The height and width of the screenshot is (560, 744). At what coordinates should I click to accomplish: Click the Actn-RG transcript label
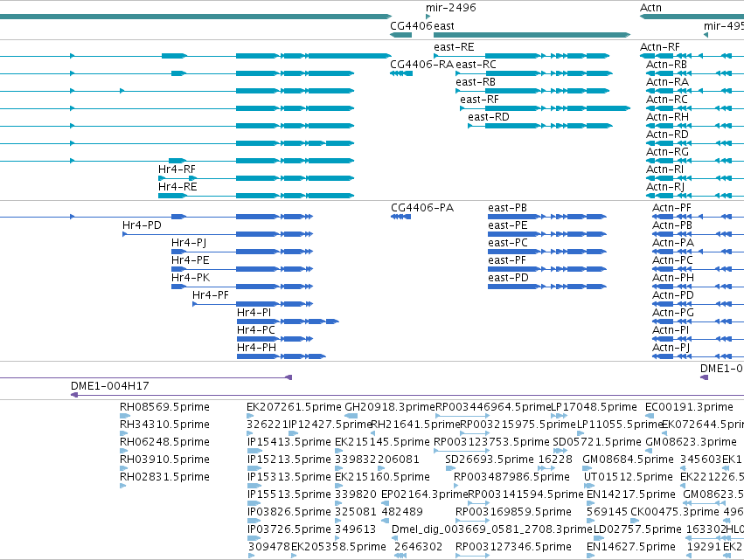click(667, 152)
